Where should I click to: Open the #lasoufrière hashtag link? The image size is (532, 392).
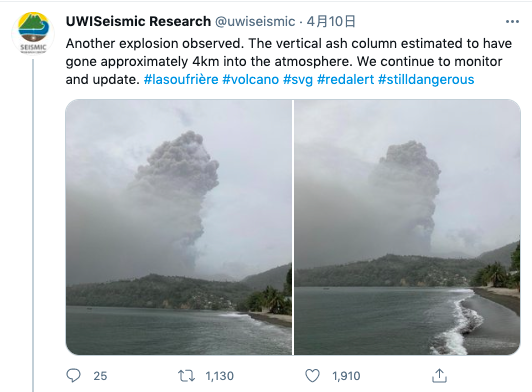click(181, 79)
